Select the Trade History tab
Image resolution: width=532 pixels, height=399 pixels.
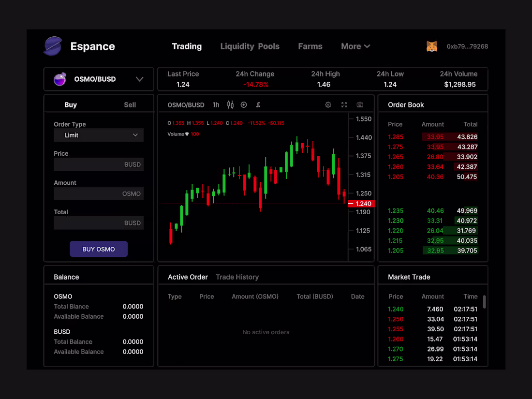(237, 277)
